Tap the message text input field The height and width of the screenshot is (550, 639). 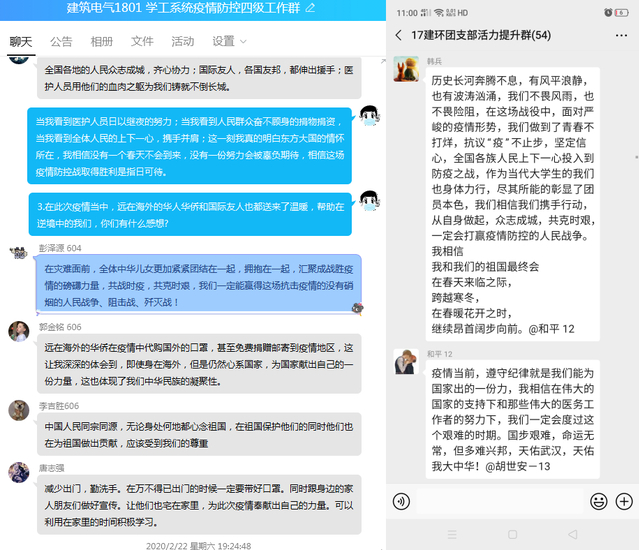[500, 501]
